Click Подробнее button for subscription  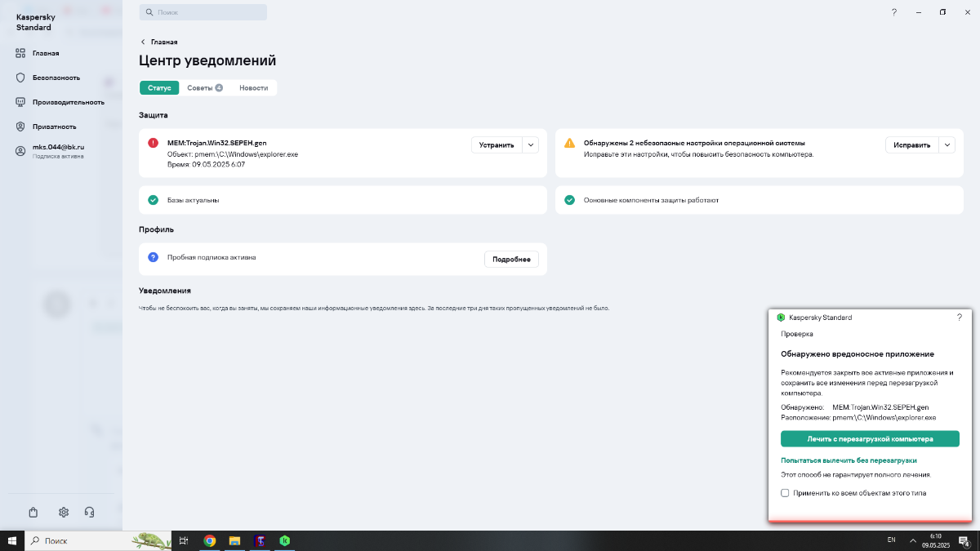512,260
